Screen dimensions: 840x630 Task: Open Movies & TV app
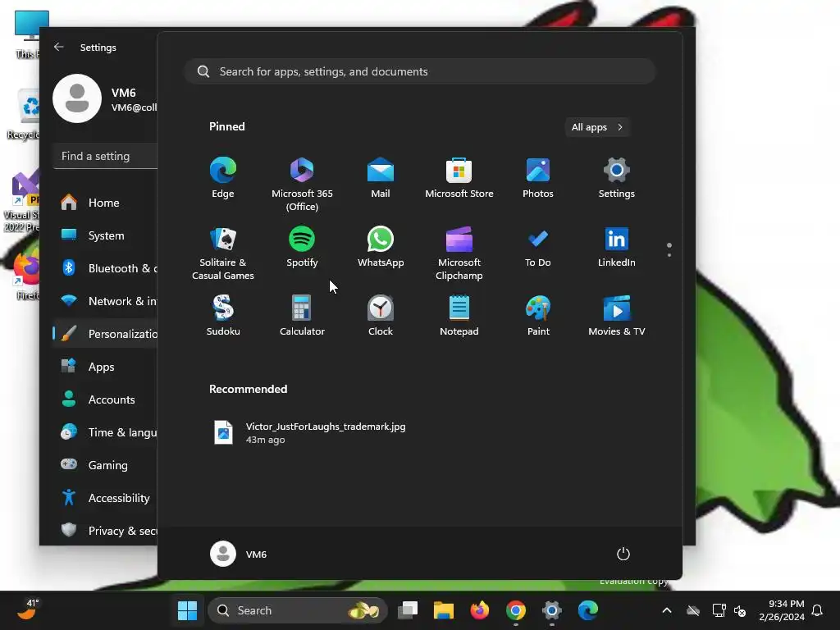coord(617,316)
